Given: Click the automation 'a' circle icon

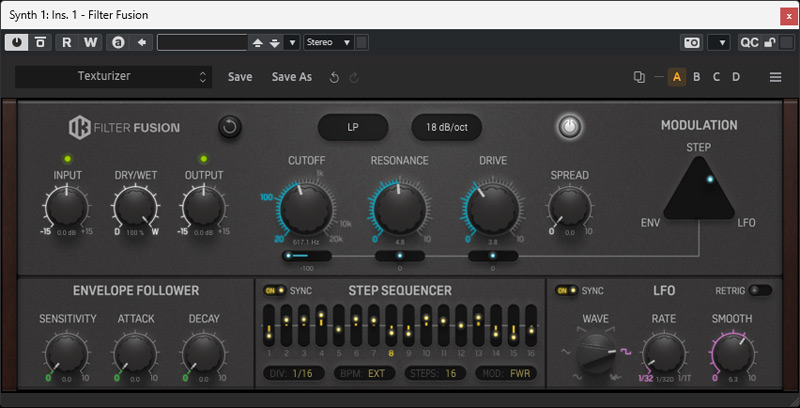Looking at the screenshot, I should coord(118,42).
